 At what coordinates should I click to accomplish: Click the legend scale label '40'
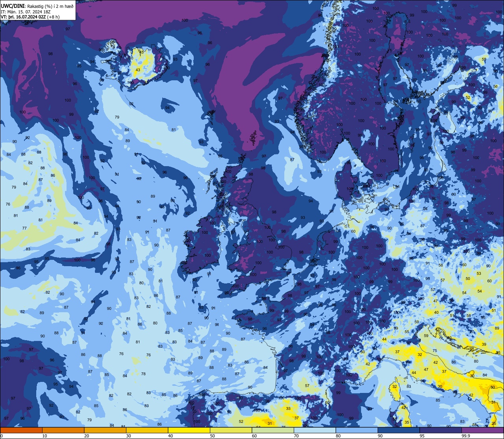[x=170, y=436]
